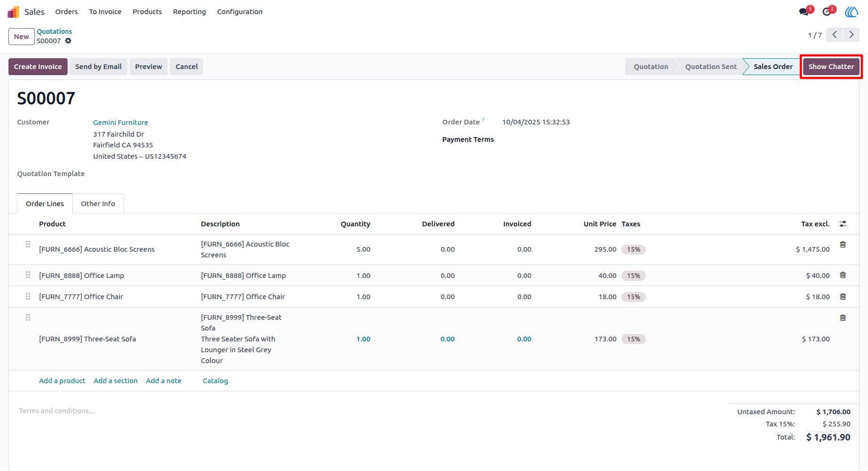Click Add a product link
The image size is (868, 471).
click(62, 381)
